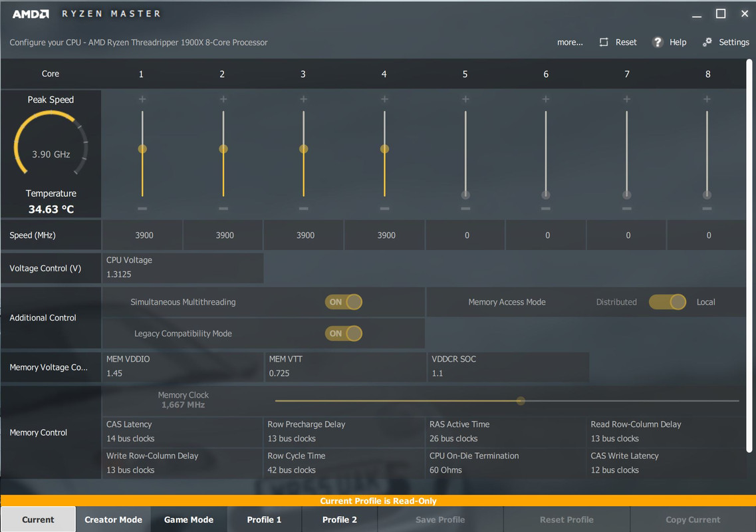Viewport: 756px width, 532px height.
Task: Select Row Cycle Time 42 bus clocks
Action: point(344,463)
